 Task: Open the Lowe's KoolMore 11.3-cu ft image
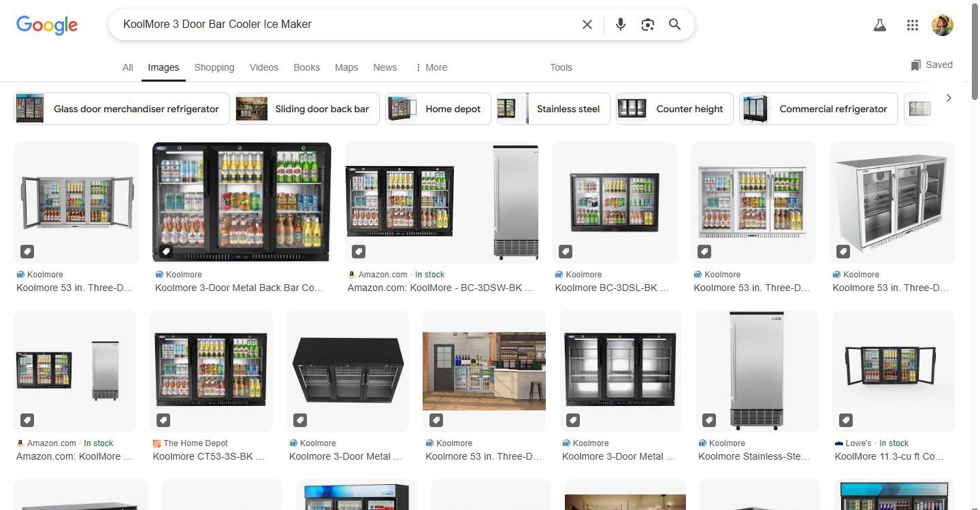(893, 371)
